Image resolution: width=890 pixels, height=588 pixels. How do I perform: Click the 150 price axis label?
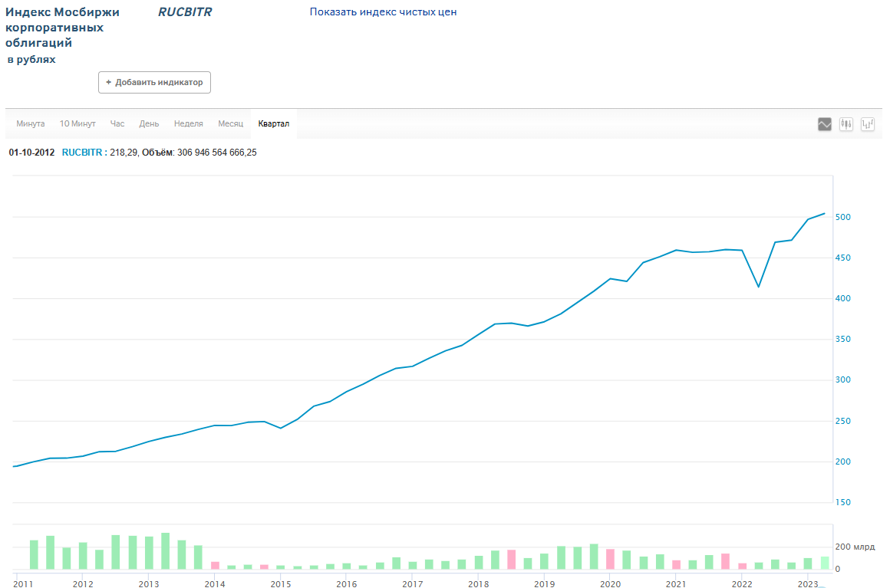(843, 502)
